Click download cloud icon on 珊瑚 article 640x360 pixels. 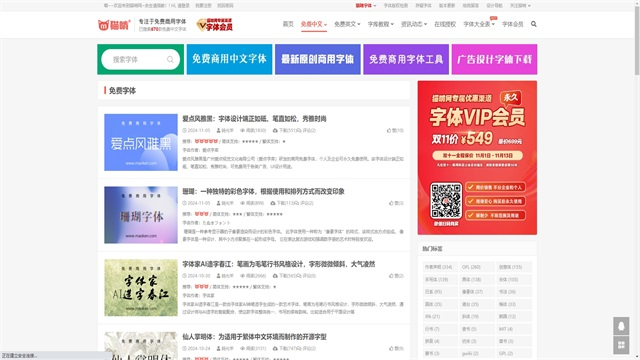click(273, 203)
